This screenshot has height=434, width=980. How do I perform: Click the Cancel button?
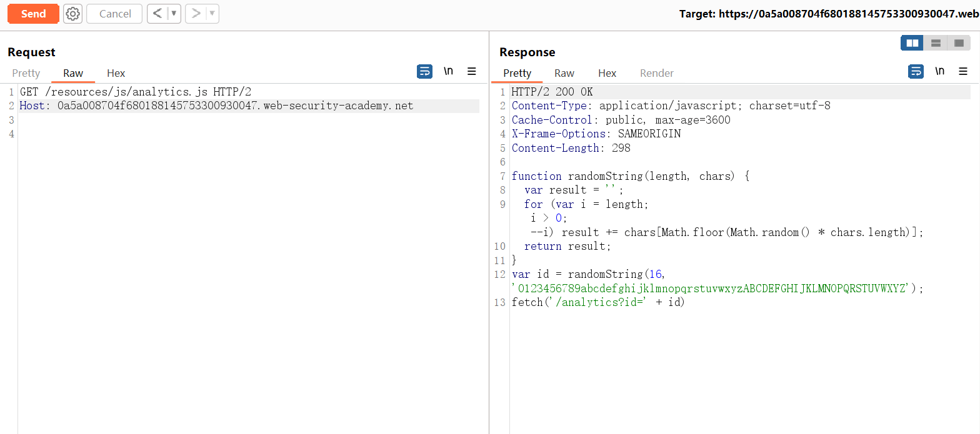pos(115,14)
